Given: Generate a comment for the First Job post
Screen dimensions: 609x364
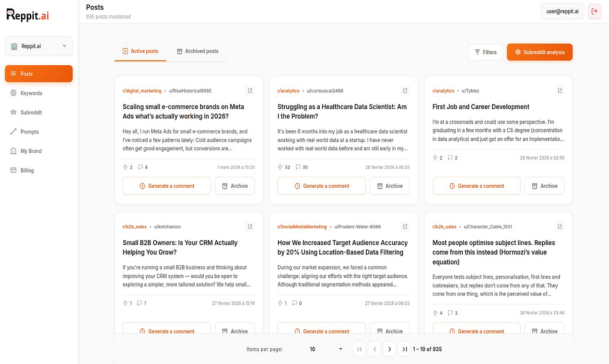Looking at the screenshot, I should pos(476,186).
